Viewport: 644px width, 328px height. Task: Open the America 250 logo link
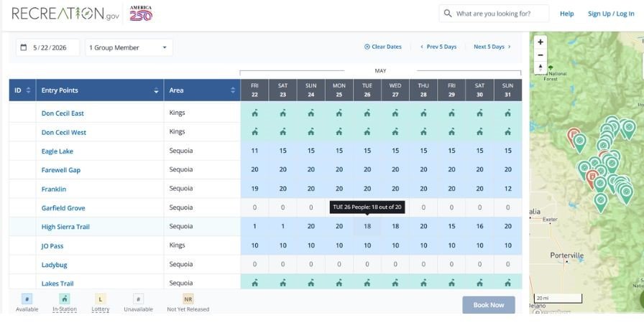click(141, 14)
